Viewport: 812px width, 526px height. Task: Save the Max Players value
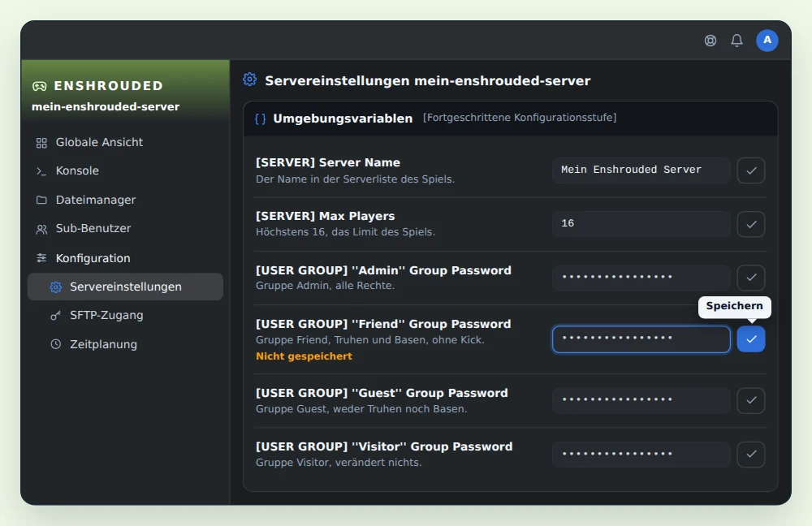(x=751, y=224)
